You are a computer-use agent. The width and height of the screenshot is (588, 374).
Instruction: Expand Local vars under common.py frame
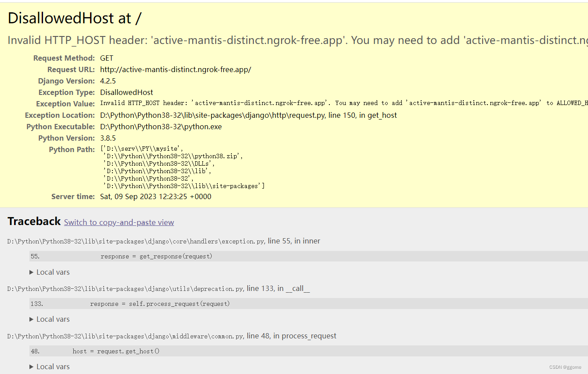pos(50,367)
